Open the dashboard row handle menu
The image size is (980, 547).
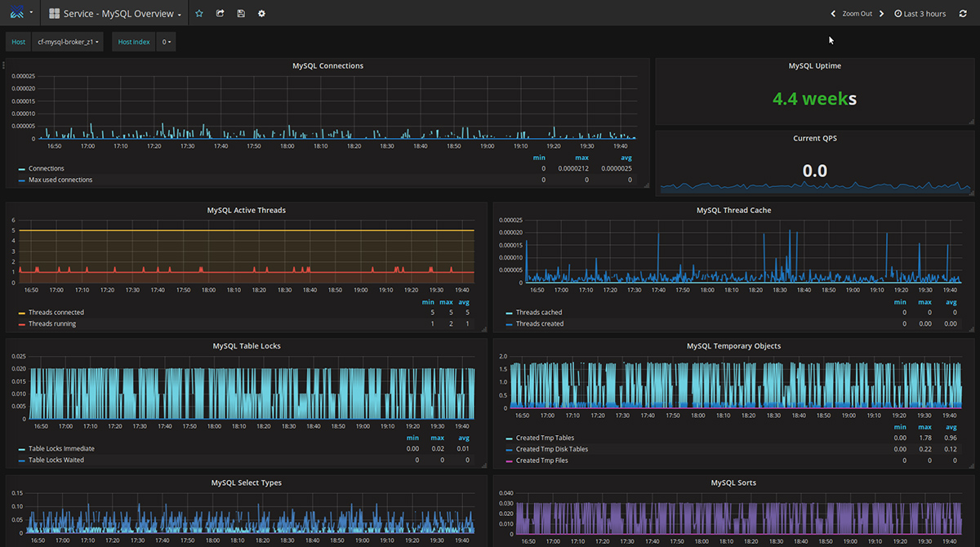(3, 64)
